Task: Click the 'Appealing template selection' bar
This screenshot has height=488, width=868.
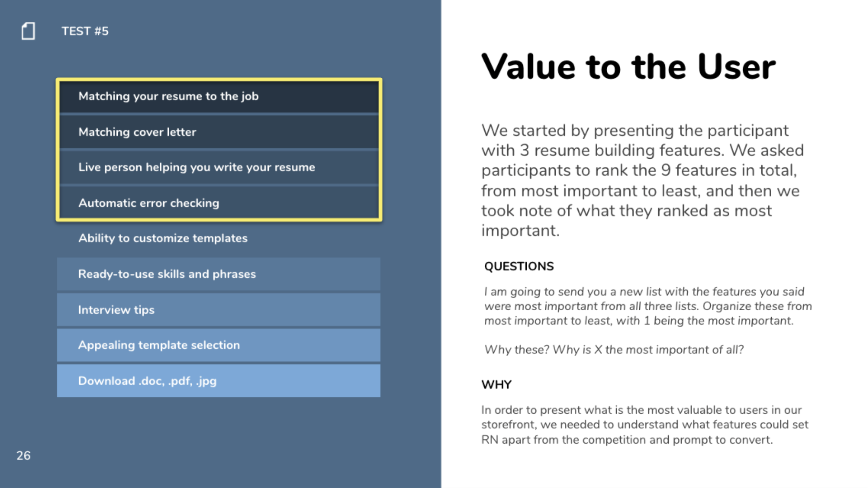Action: (219, 345)
